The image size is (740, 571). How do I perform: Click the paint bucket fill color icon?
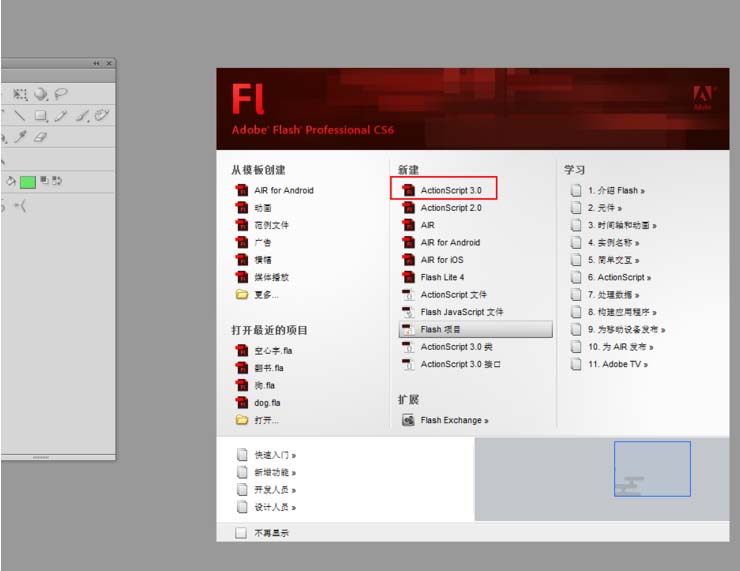(x=11, y=181)
